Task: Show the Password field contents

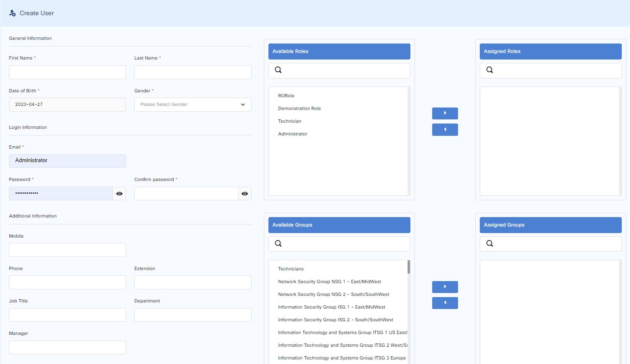Action: [119, 194]
